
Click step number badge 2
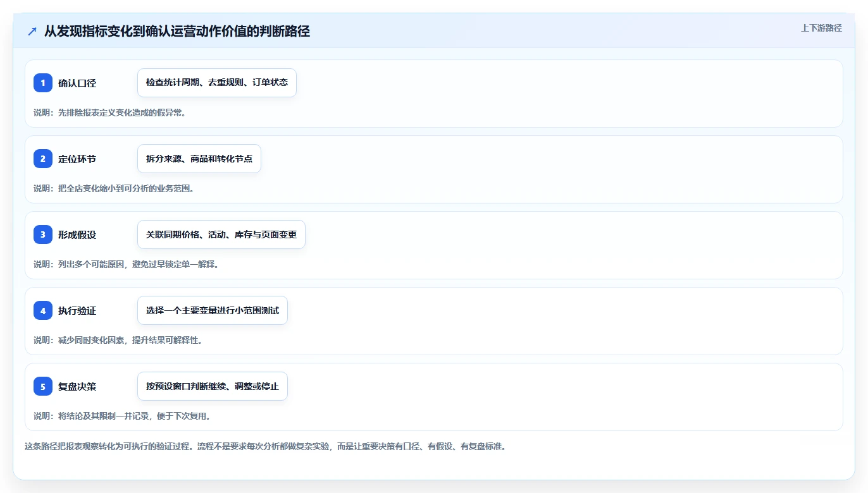(x=43, y=159)
